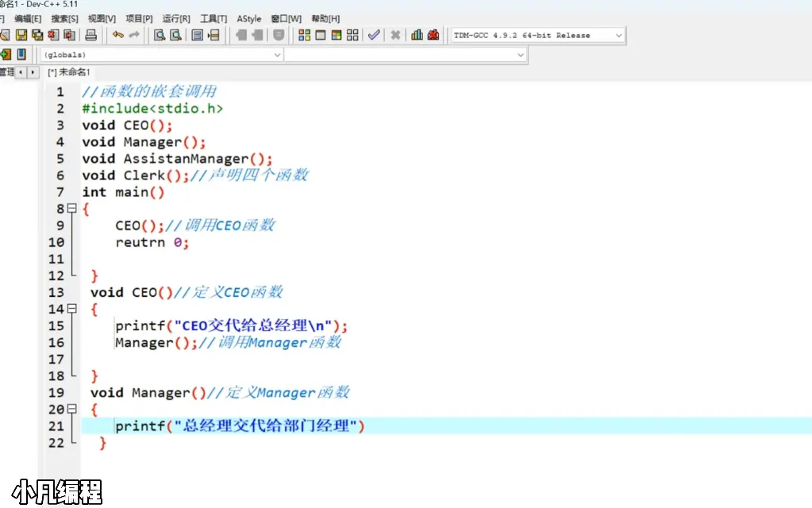The width and height of the screenshot is (812, 508).
Task: Click the Go to line icon
Action: [x=214, y=35]
